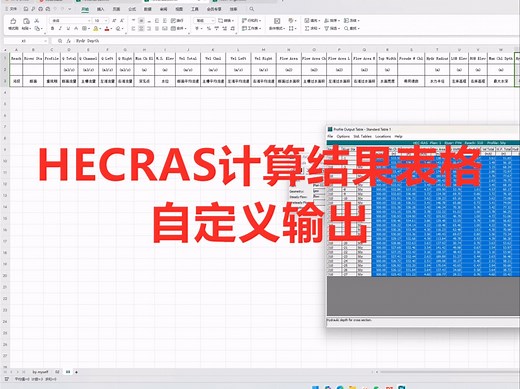Select the Flow Area header cell
The width and height of the screenshot is (520, 389).
pos(289,58)
